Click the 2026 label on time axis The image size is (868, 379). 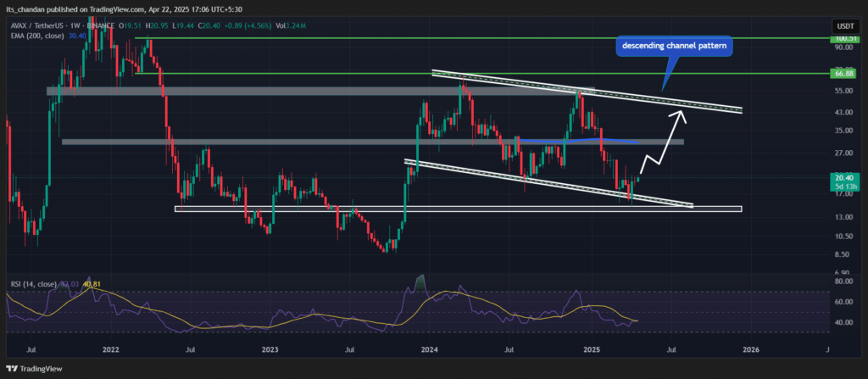(750, 348)
